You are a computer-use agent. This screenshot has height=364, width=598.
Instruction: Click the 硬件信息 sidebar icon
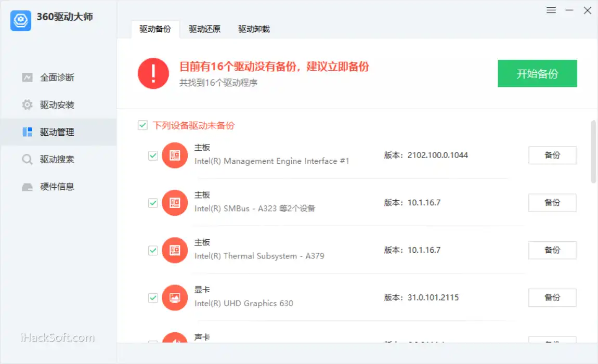pos(27,187)
